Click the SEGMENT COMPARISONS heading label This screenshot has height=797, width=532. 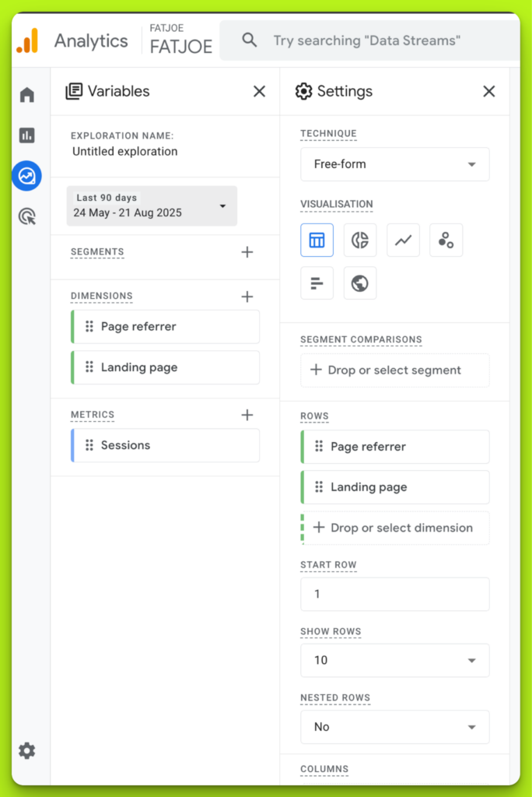point(361,339)
